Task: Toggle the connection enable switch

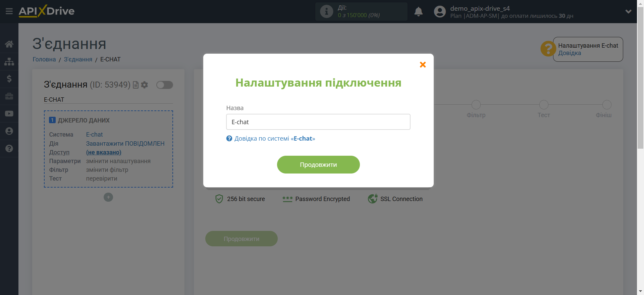Action: [165, 85]
